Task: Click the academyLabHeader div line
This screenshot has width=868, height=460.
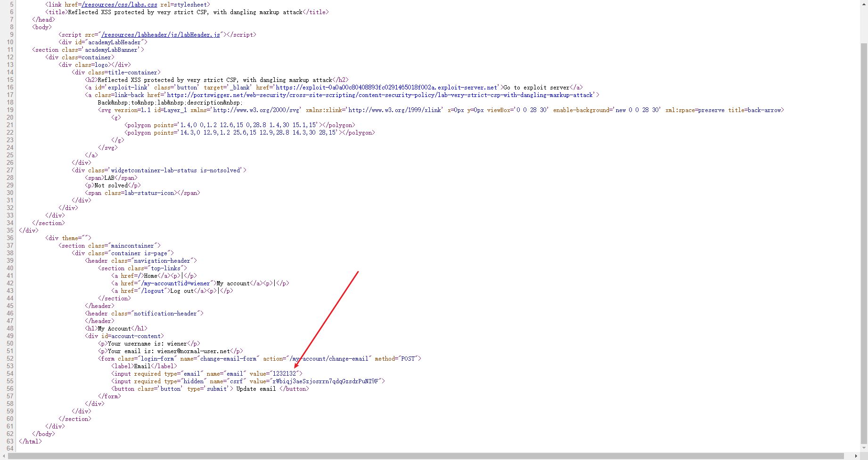Action: click(103, 42)
